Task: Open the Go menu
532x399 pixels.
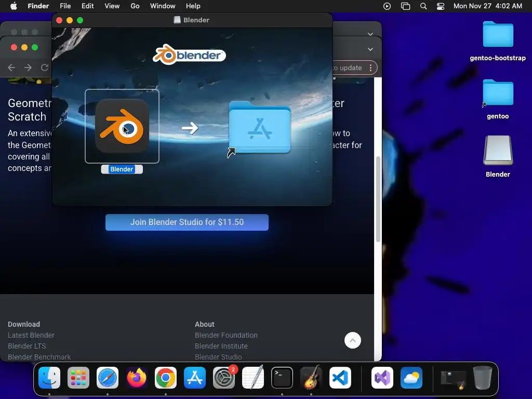Action: pyautogui.click(x=135, y=6)
